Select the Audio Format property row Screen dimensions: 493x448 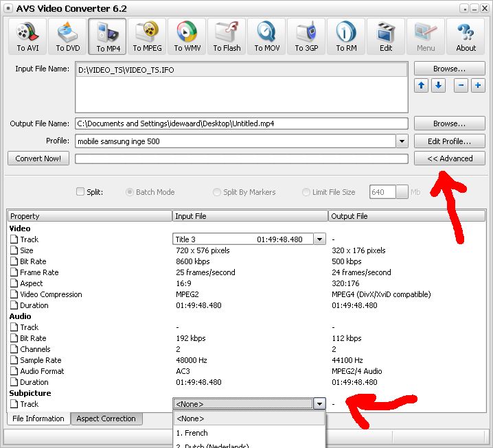pos(246,371)
